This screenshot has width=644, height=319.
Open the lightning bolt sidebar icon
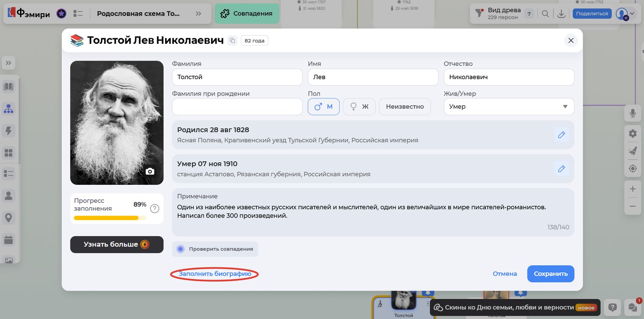pos(9,131)
